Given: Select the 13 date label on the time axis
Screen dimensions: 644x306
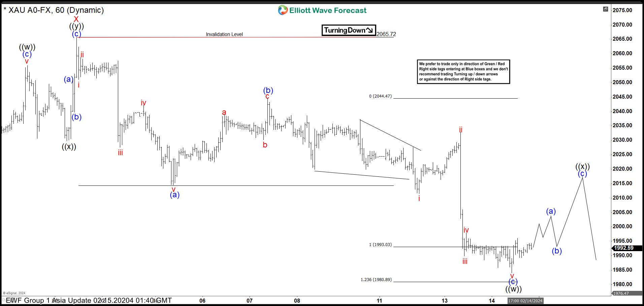Looking at the screenshot, I should 445,300.
